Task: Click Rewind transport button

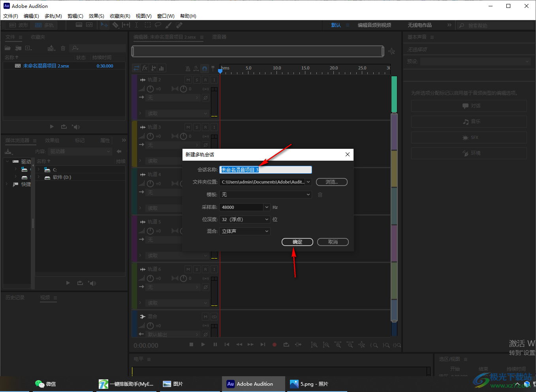Action: [239, 345]
